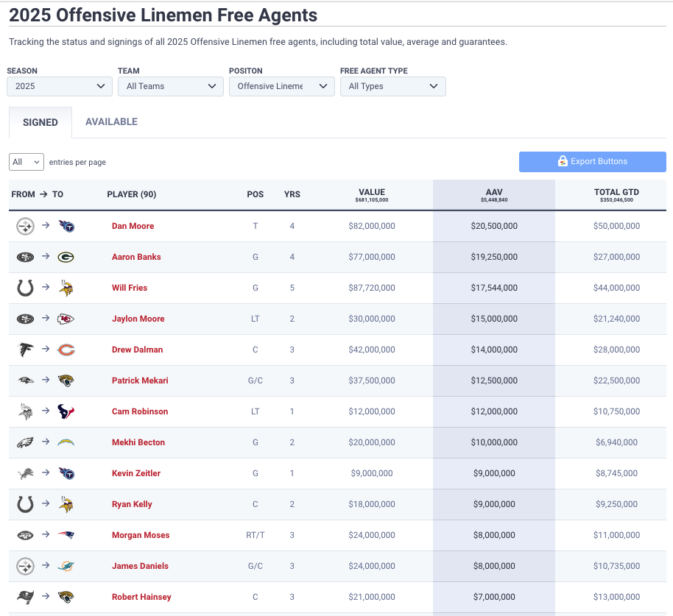Click the Titans logo in Dan Moore's row
Image resolution: width=673 pixels, height=616 pixels.
[66, 226]
